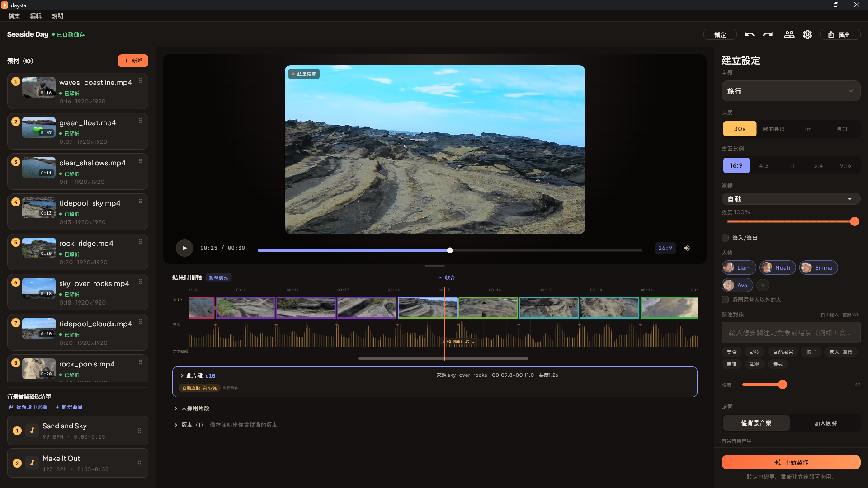This screenshot has height=488, width=868.
Task: Click the timeline horizontal scrollbar
Action: click(x=443, y=358)
